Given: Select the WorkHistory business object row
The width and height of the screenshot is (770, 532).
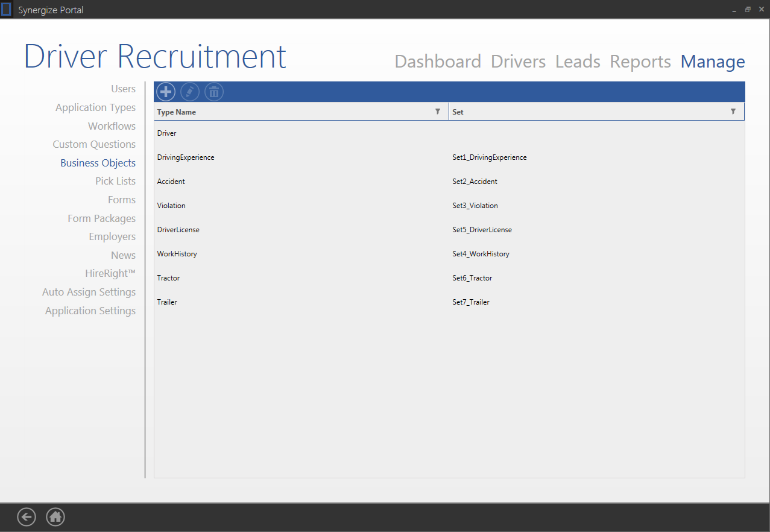Looking at the screenshot, I should pyautogui.click(x=177, y=254).
